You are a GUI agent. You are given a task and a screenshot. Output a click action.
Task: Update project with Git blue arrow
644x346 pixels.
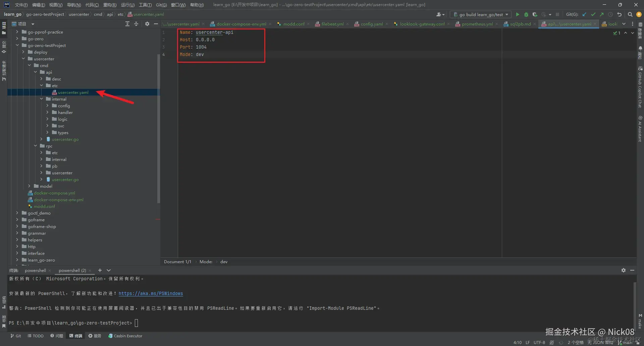584,14
